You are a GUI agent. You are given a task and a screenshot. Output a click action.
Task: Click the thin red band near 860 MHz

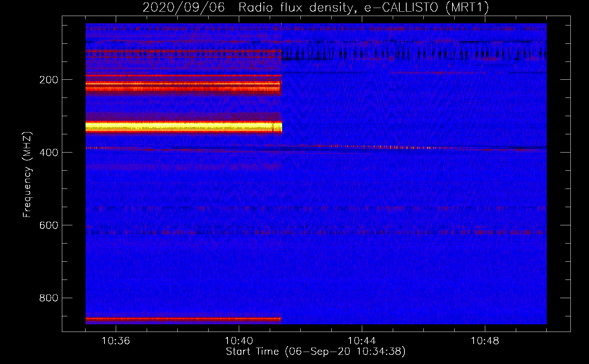[x=183, y=319]
